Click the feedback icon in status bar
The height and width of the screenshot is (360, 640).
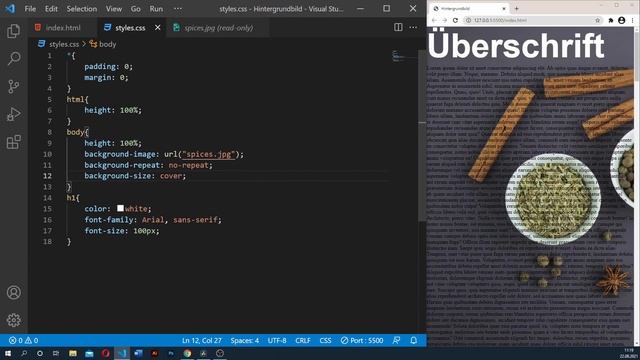[x=396, y=340]
